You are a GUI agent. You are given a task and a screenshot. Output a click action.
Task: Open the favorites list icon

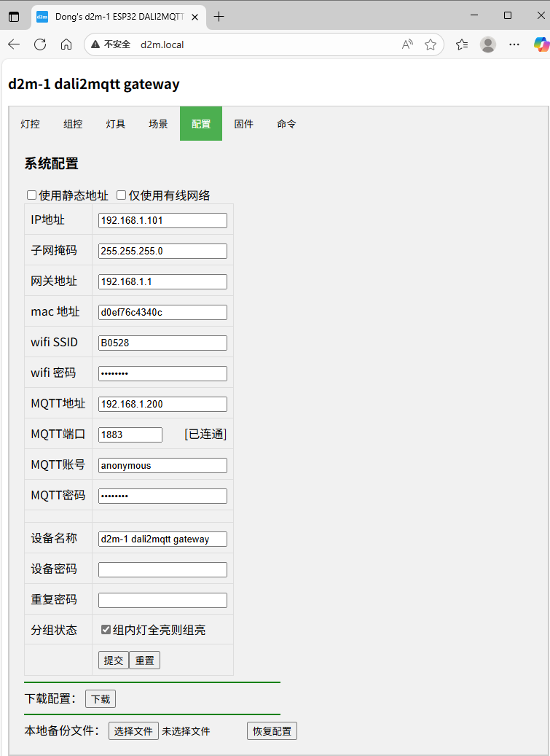coord(462,44)
